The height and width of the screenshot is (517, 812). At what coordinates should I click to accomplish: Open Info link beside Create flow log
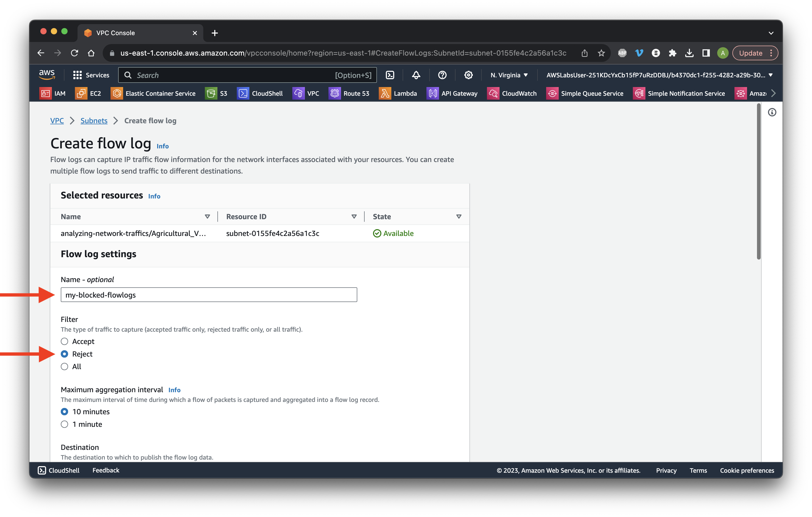[x=163, y=146]
